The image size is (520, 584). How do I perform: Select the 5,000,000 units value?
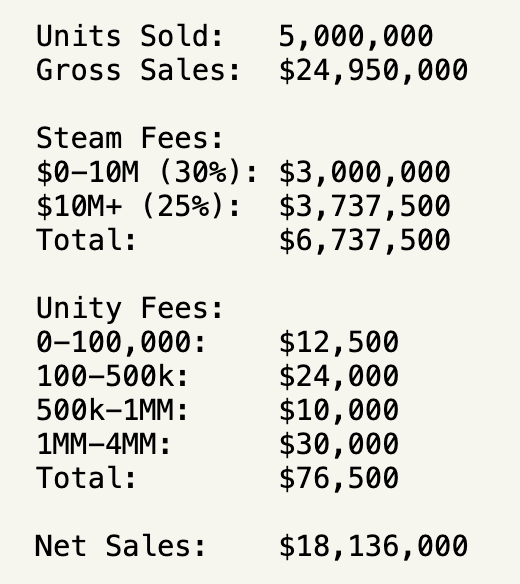[x=356, y=37]
